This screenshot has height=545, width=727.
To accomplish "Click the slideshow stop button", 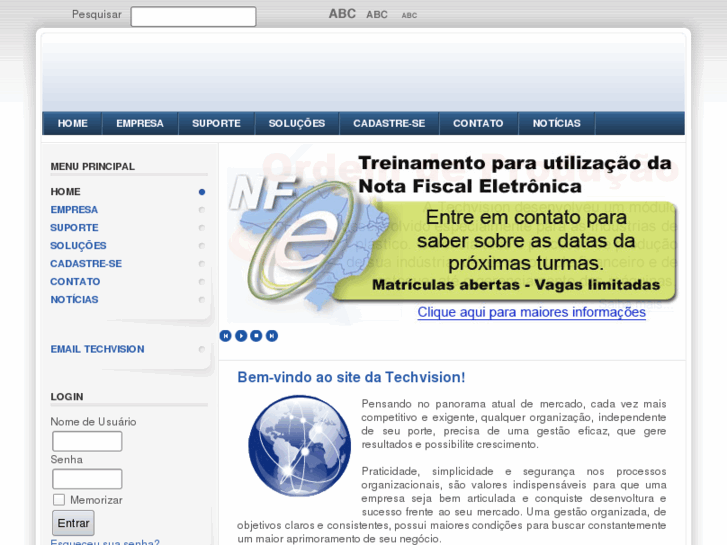I will [256, 335].
